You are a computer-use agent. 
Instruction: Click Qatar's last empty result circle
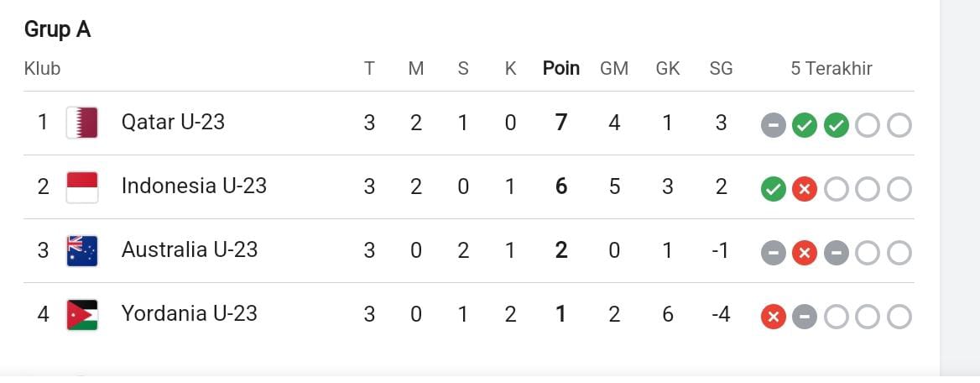pyautogui.click(x=899, y=126)
